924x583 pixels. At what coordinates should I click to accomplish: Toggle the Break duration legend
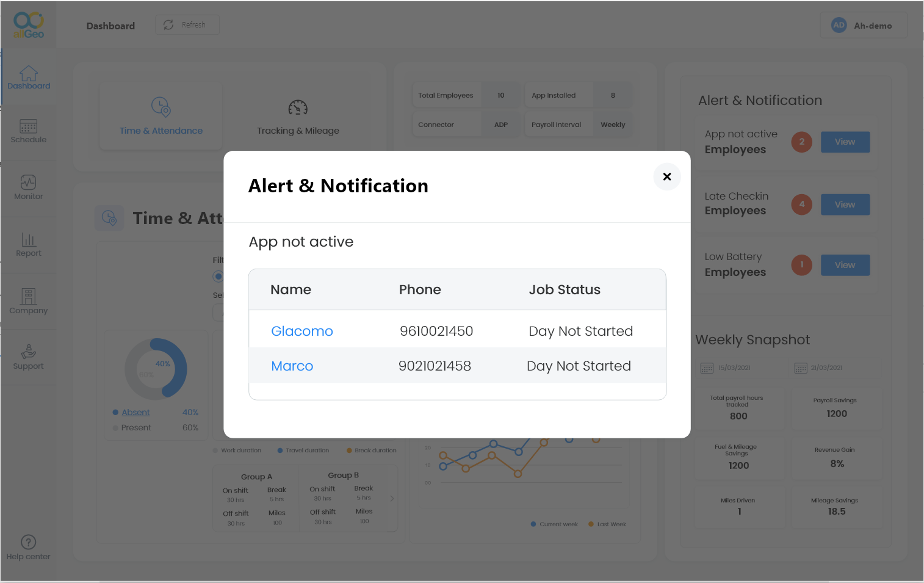point(372,451)
